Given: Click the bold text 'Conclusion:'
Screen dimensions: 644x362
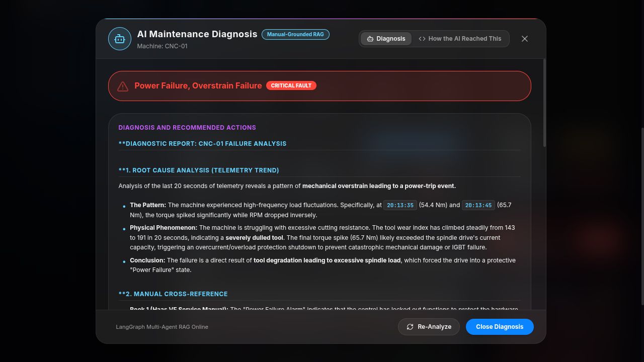Looking at the screenshot, I should (147, 260).
